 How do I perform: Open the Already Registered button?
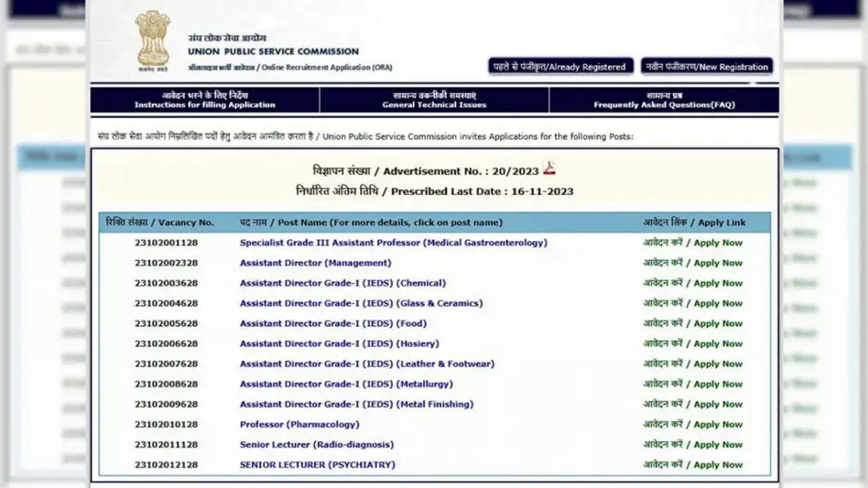(560, 67)
